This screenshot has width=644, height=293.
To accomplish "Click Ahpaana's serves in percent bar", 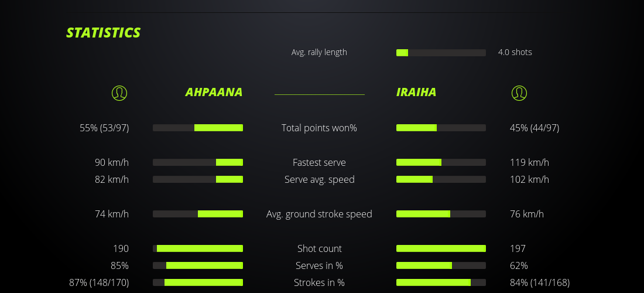I will coord(198,265).
